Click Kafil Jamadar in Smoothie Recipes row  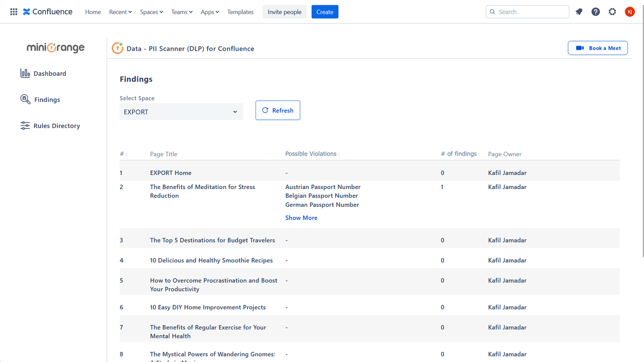pyautogui.click(x=507, y=260)
